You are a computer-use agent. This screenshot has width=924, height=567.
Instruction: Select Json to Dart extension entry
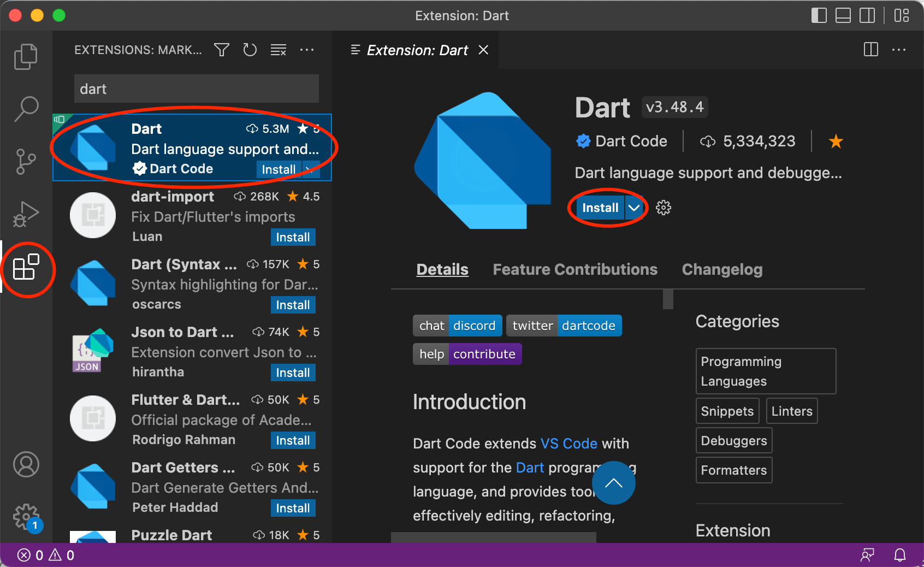coord(192,351)
